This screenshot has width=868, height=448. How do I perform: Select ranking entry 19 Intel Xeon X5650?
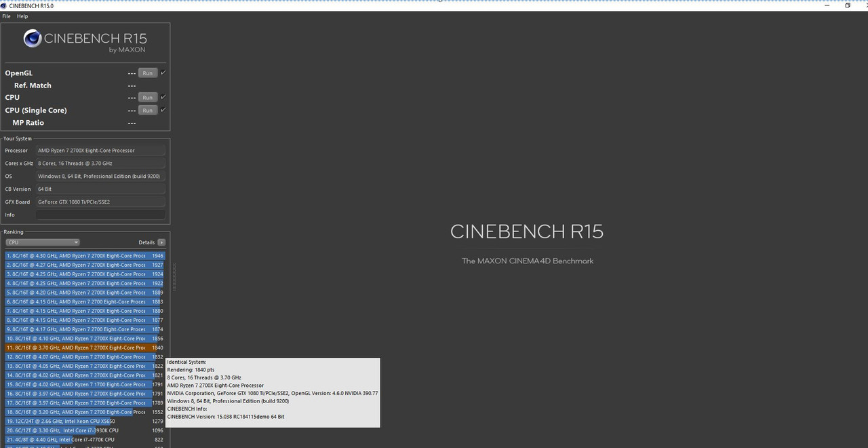tap(85, 421)
